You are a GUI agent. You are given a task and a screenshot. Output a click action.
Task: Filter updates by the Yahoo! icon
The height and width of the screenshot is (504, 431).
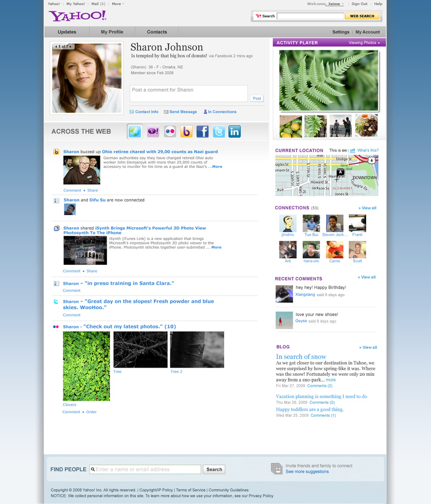[x=153, y=131]
